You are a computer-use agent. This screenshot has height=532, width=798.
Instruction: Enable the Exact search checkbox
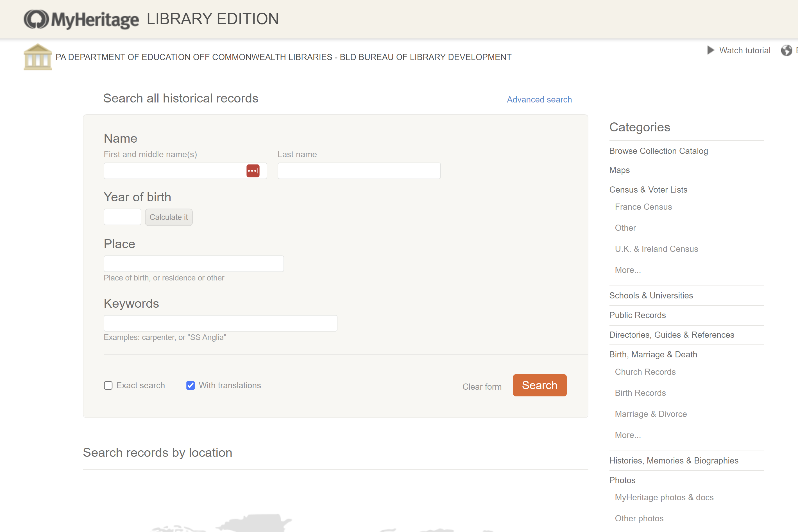pyautogui.click(x=108, y=385)
